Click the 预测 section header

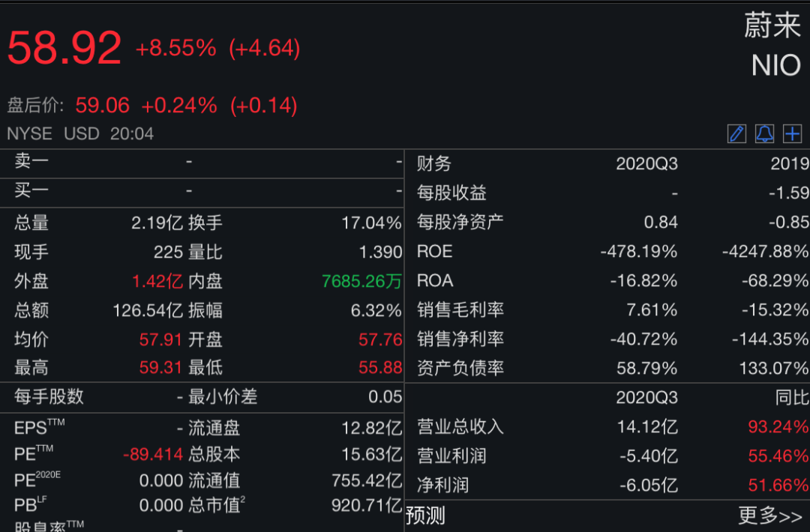pos(425,516)
